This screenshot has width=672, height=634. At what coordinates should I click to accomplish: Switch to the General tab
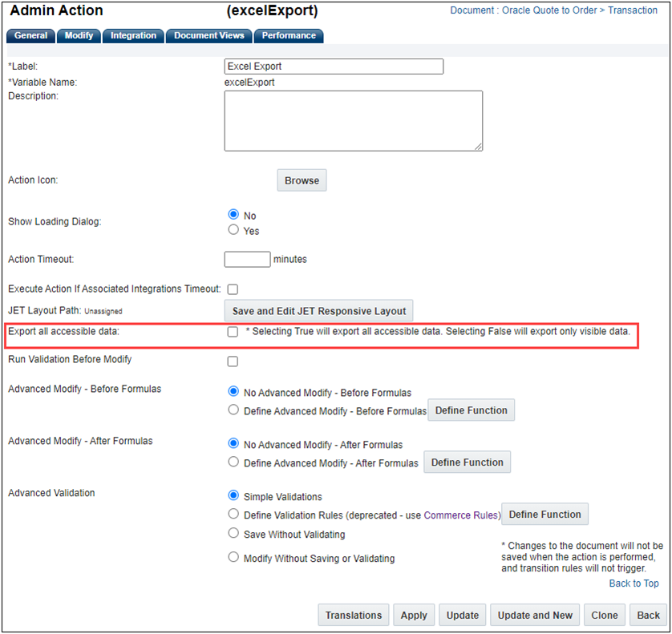click(x=30, y=35)
